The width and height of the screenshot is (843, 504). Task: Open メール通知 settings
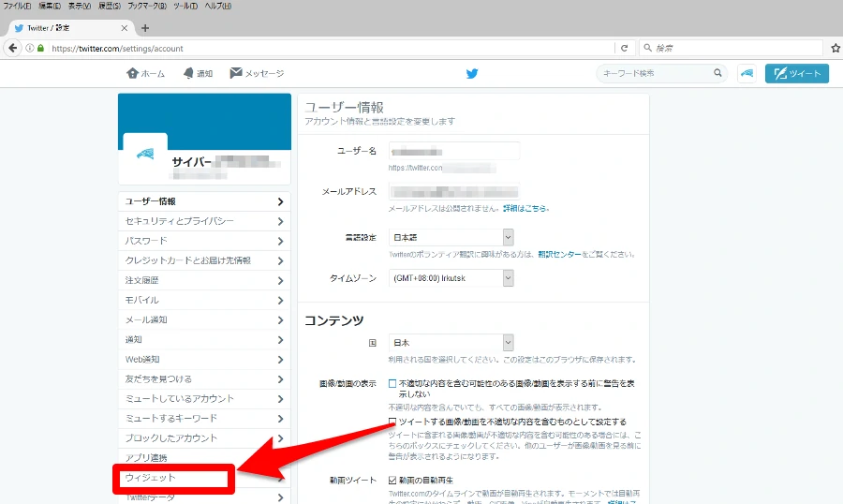(x=204, y=319)
